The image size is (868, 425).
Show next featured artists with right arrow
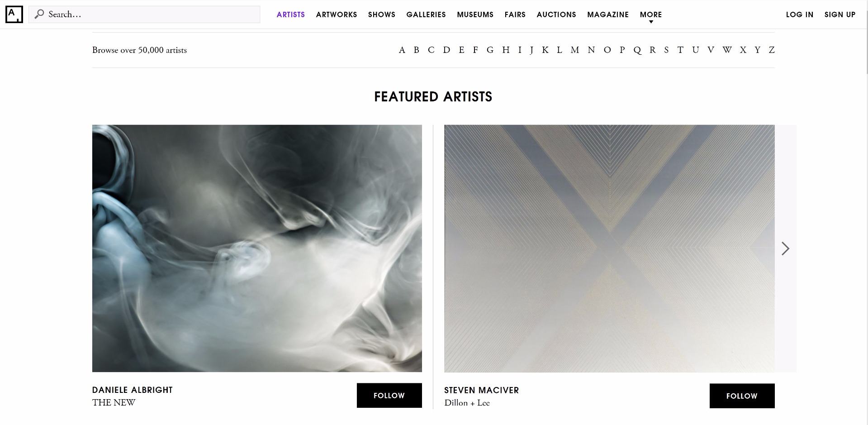point(785,248)
